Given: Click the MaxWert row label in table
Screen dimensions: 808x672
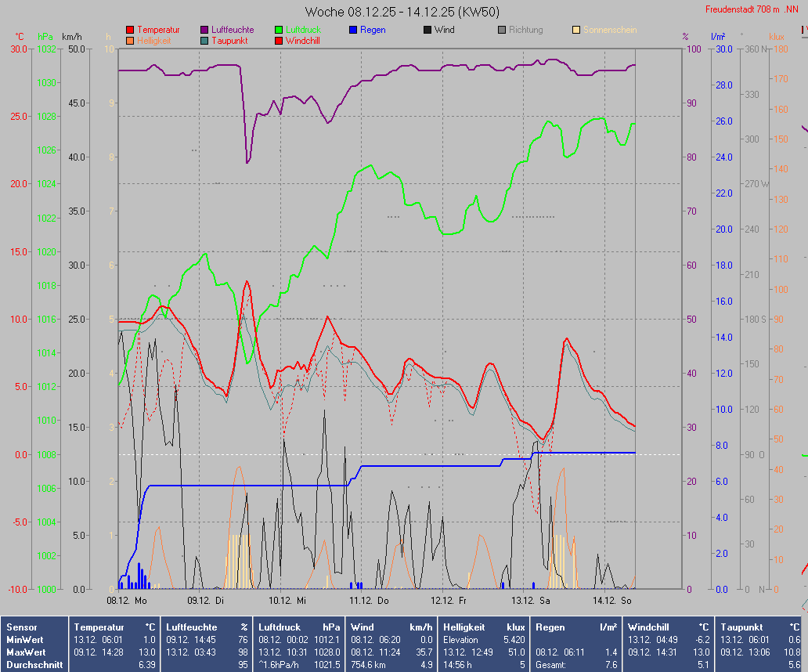Looking at the screenshot, I should click(x=26, y=652).
